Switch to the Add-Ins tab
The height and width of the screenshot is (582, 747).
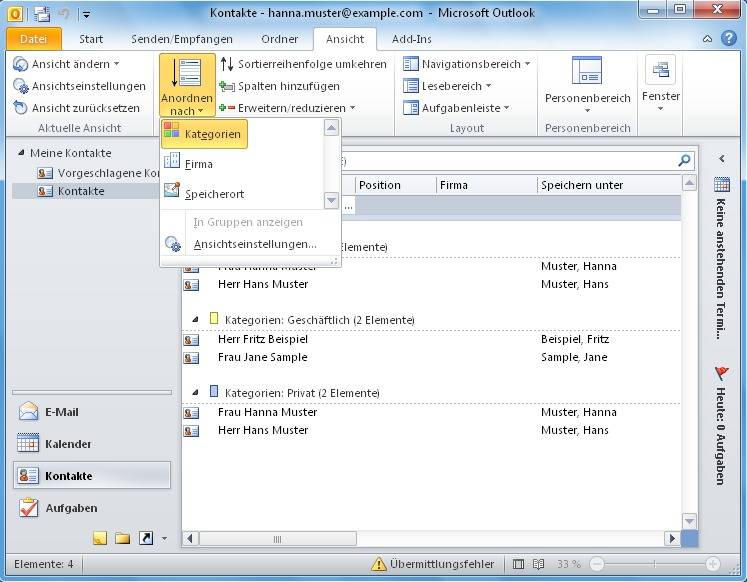[x=412, y=39]
